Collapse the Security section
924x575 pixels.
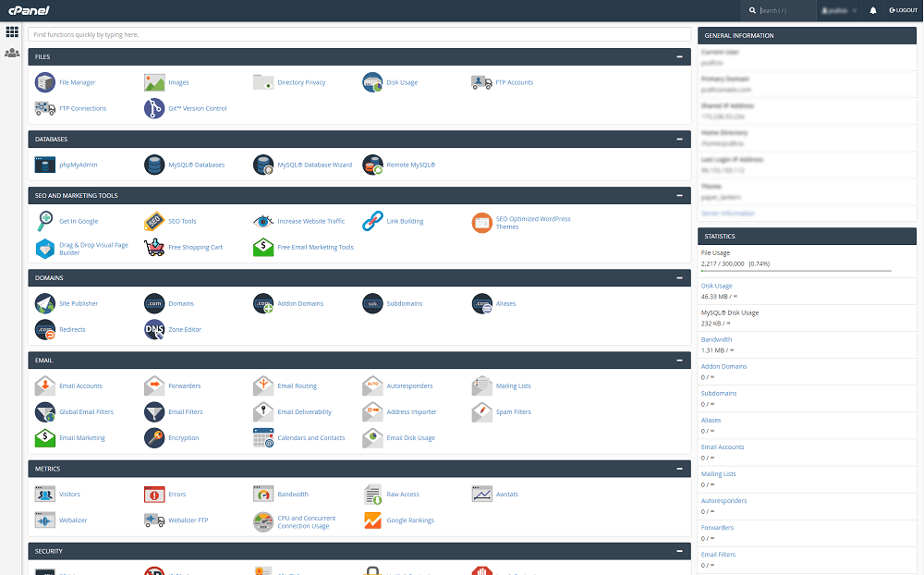[x=679, y=551]
